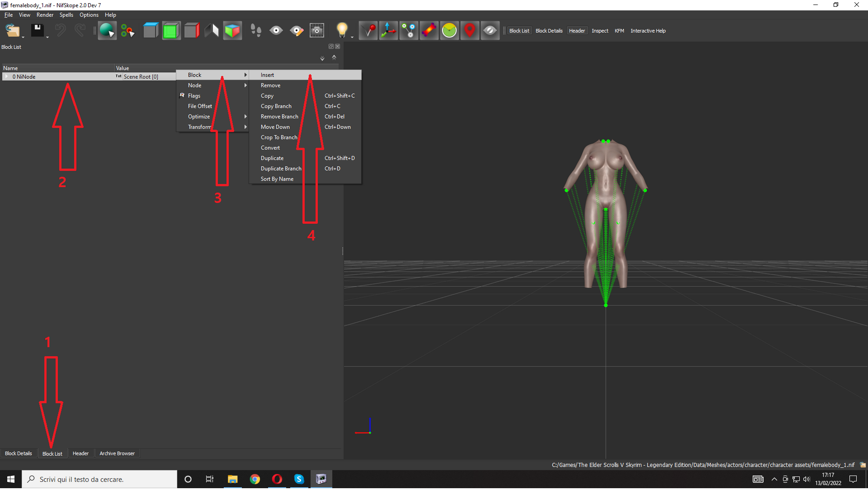Toggle the load view eye icon
This screenshot has width=868, height=490.
[x=276, y=30]
